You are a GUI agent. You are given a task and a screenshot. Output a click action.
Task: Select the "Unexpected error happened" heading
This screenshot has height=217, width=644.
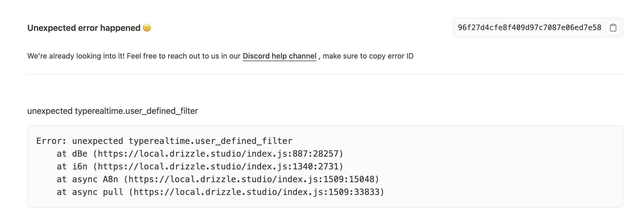(84, 28)
